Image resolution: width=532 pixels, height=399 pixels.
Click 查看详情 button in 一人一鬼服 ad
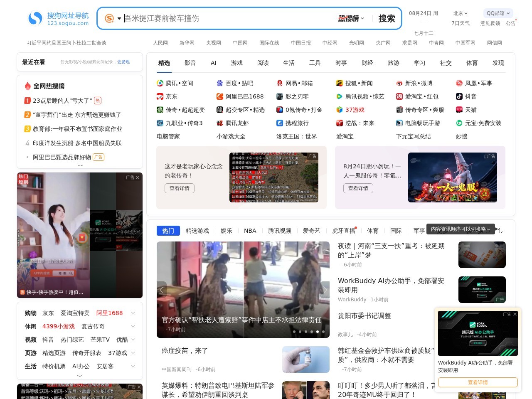[358, 188]
